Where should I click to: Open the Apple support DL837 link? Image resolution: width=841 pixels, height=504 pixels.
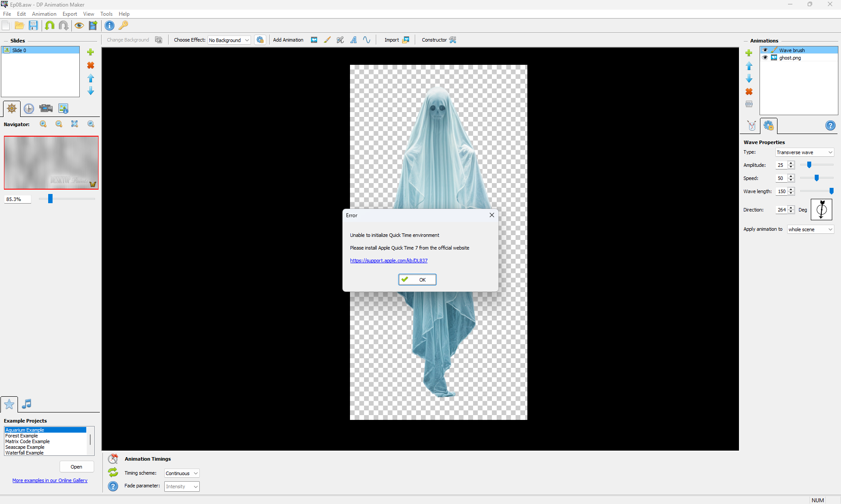389,261
